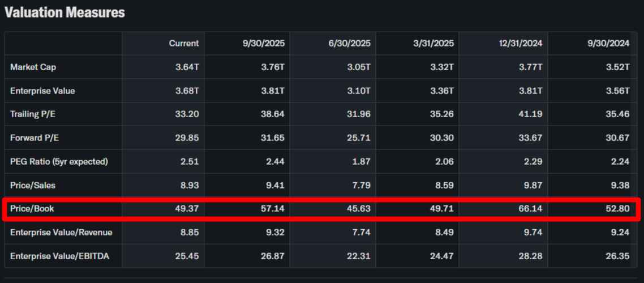Click EV/EBITDA value 28.28
The image size is (644, 283).
(531, 256)
